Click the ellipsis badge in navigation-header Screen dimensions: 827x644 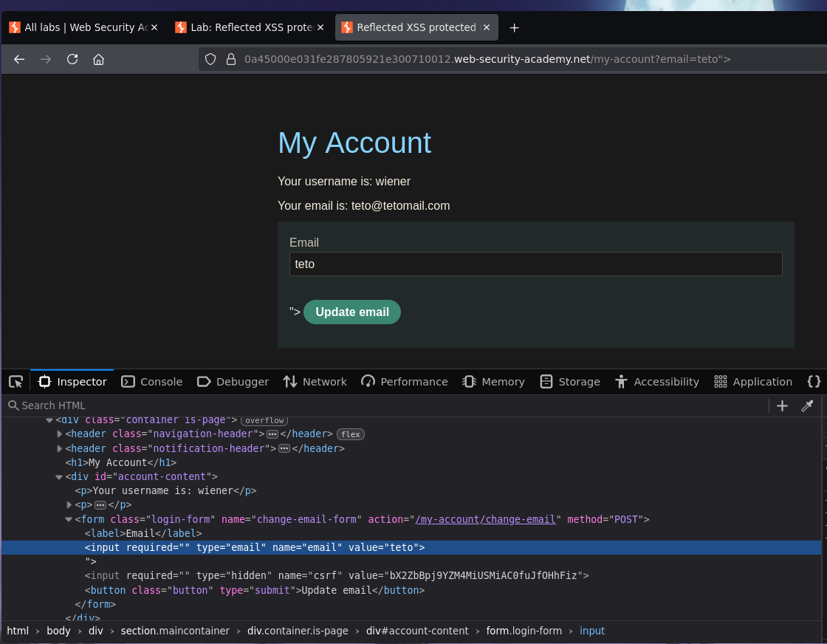pyautogui.click(x=272, y=434)
